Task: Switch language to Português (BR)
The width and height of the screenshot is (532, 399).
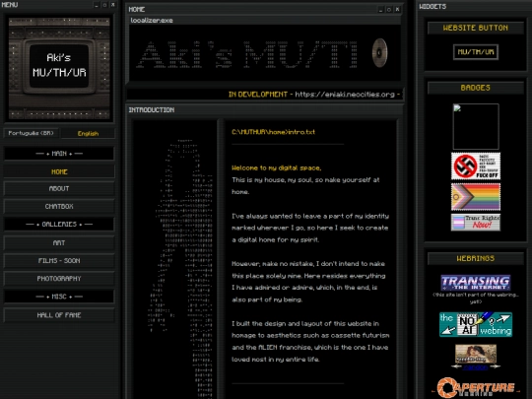Action: 32,133
